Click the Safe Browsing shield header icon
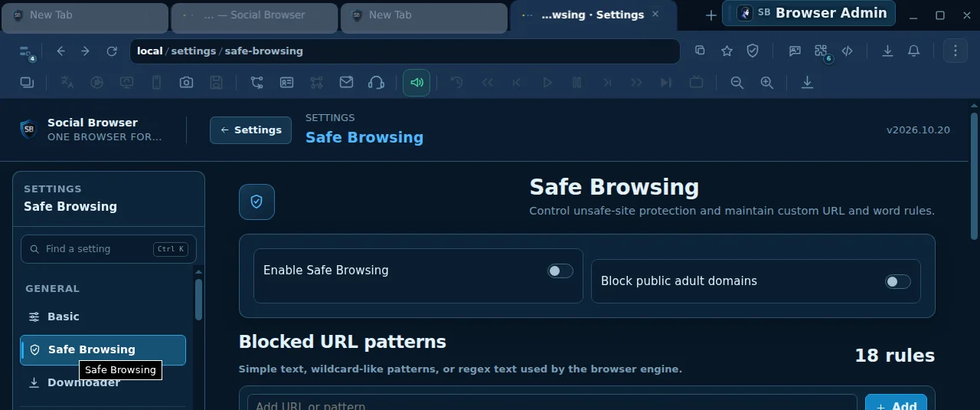The image size is (980, 410). click(256, 202)
